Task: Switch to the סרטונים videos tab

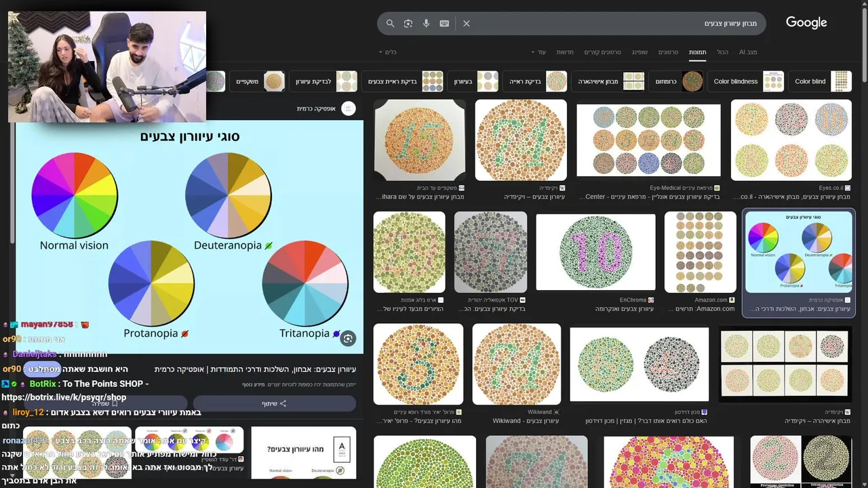Action: (x=668, y=52)
